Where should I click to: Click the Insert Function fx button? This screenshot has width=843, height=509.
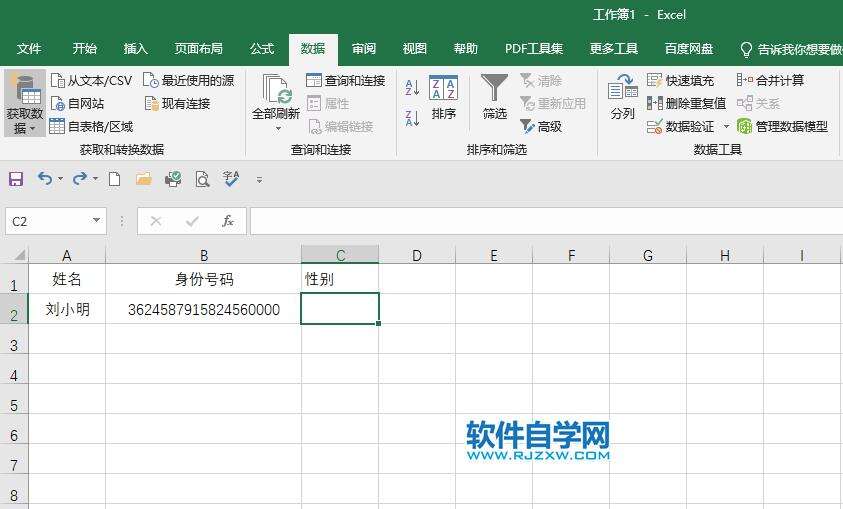tap(228, 221)
